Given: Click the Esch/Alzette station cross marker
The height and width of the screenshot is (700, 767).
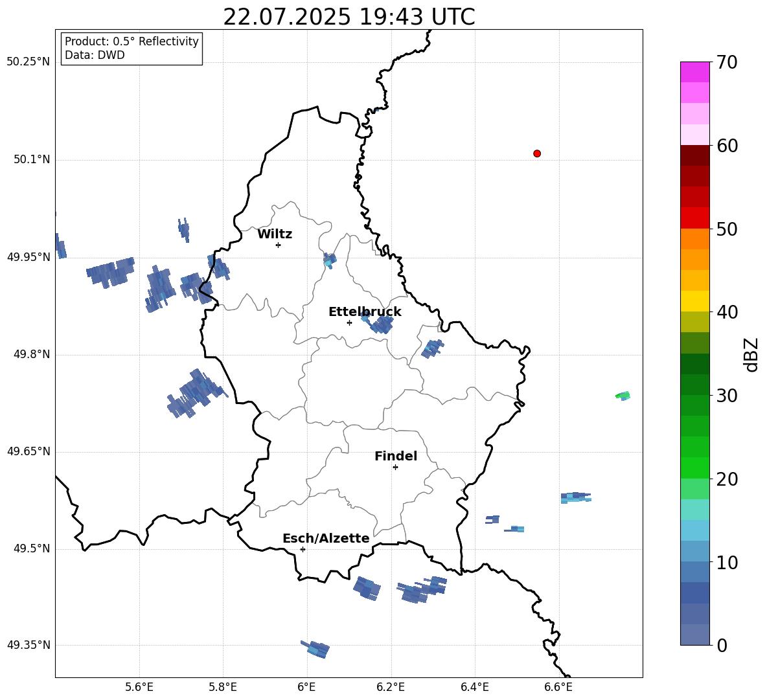Looking at the screenshot, I should tap(303, 549).
